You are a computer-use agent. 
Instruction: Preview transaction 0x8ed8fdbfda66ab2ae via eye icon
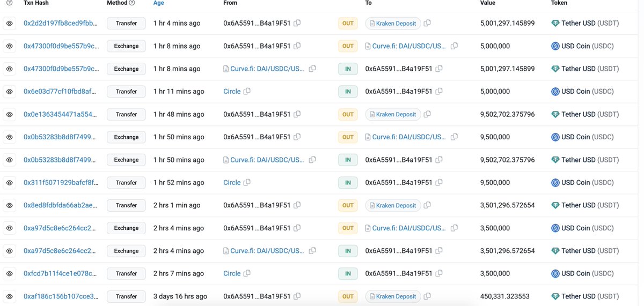(10, 205)
